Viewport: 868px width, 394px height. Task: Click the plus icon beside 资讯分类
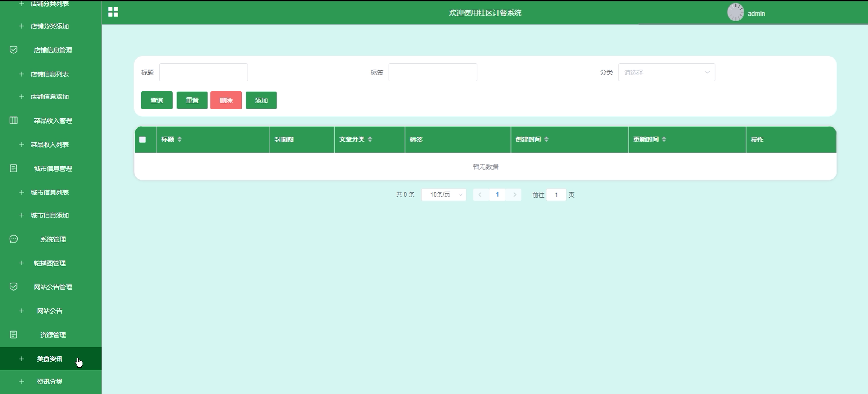coord(21,382)
